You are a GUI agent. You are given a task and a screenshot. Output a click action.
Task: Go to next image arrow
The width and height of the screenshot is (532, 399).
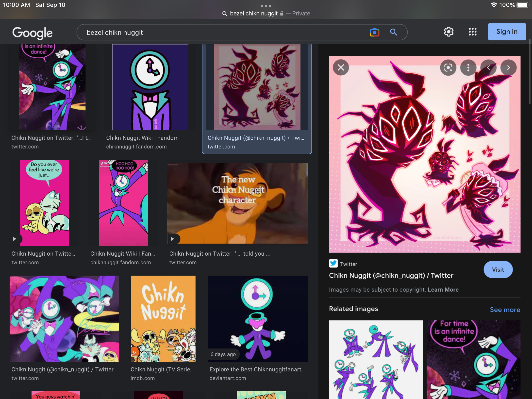(508, 67)
